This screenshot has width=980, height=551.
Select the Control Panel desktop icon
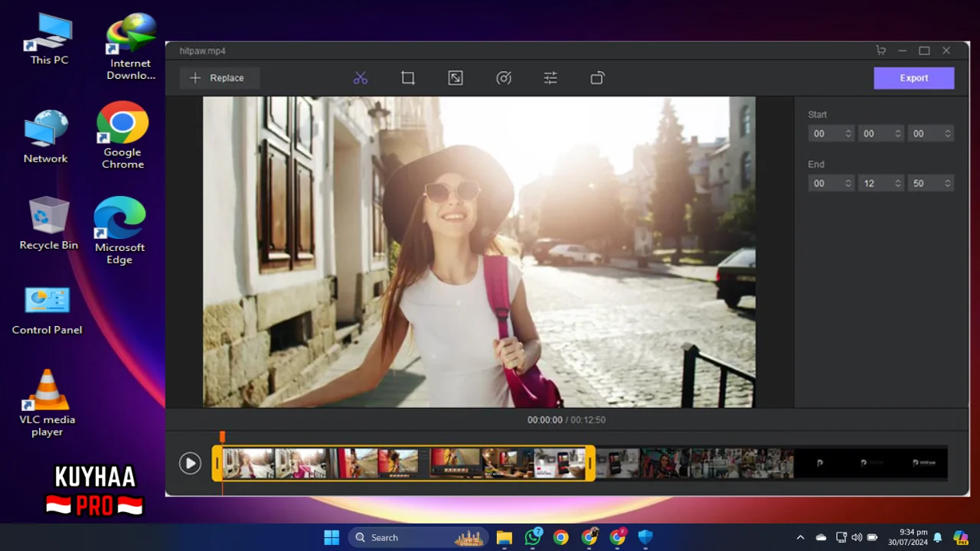47,311
